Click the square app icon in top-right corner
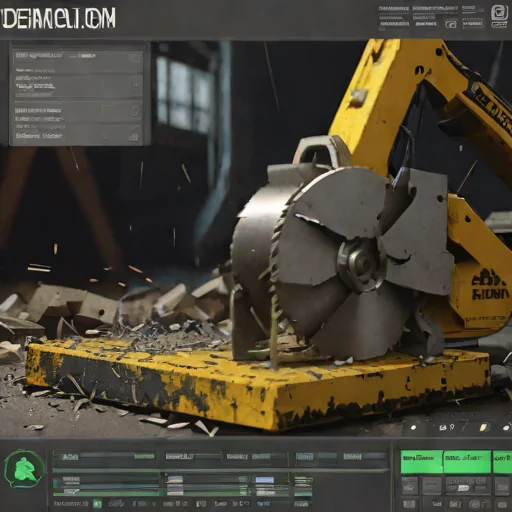The image size is (512, 512). 499,12
